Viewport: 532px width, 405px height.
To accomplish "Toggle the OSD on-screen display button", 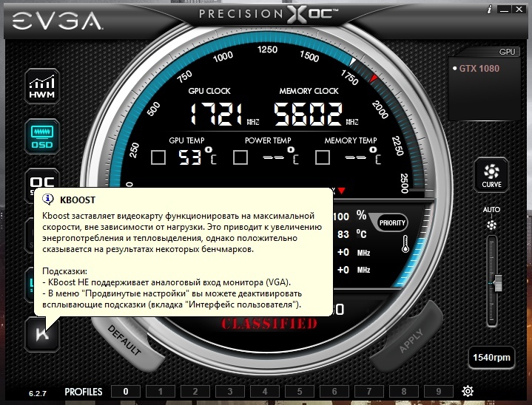I will pos(42,136).
